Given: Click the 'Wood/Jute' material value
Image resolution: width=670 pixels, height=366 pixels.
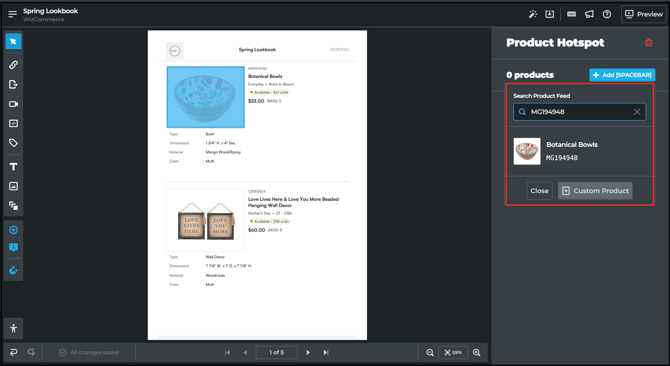Looking at the screenshot, I should click(x=215, y=275).
